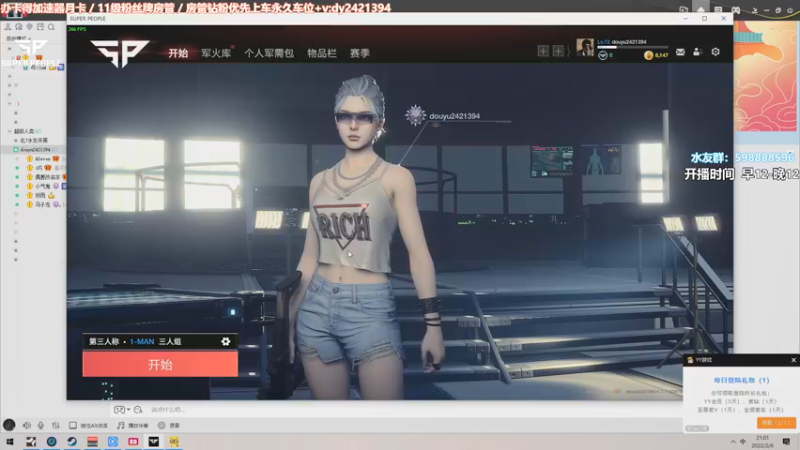
Task: Open the gamepad emoji dropdown in chat
Action: click(x=121, y=410)
